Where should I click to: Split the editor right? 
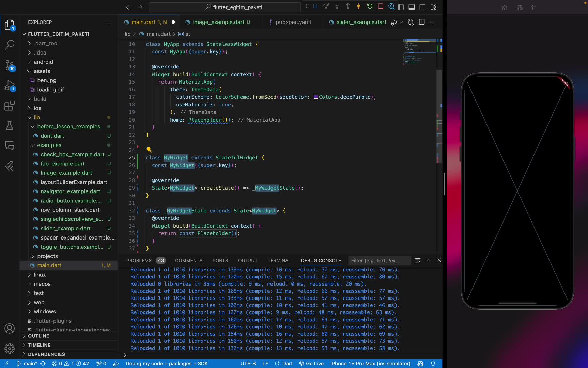422,22
